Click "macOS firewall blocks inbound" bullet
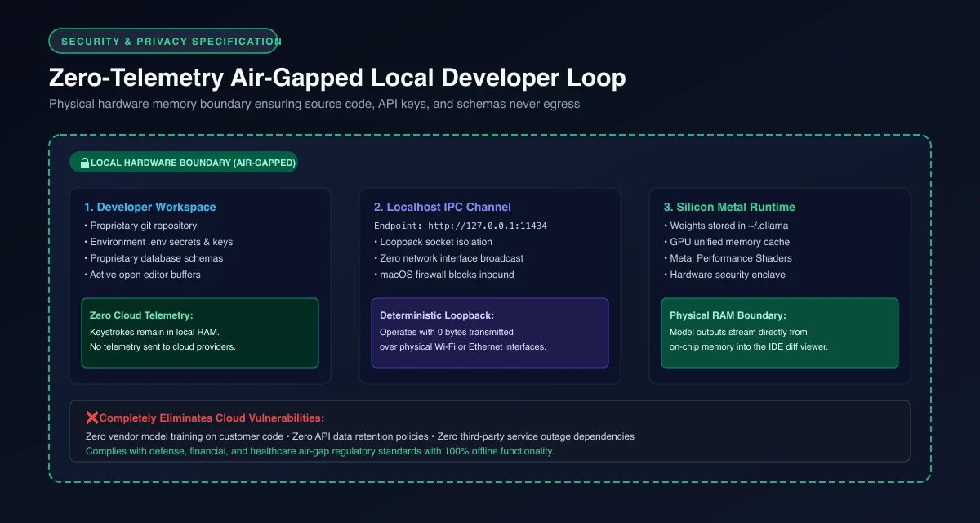This screenshot has height=523, width=980. point(444,275)
